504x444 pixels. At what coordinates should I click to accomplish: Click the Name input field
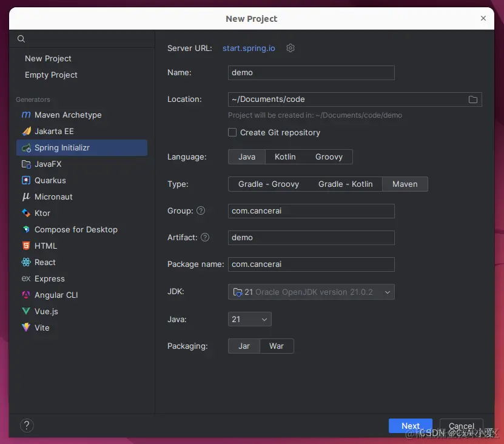(x=311, y=73)
